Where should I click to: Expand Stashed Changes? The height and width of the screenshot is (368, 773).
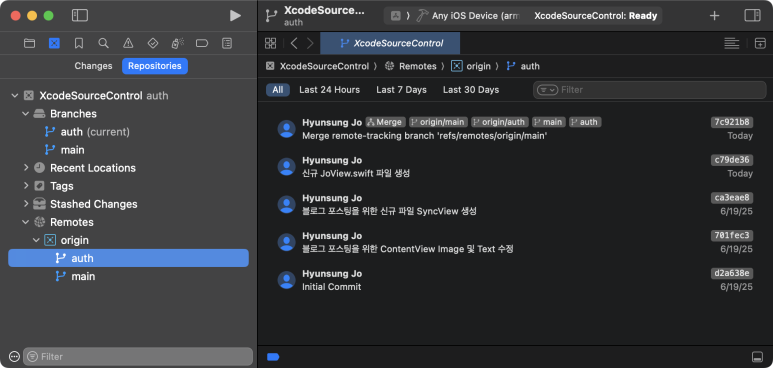point(26,204)
